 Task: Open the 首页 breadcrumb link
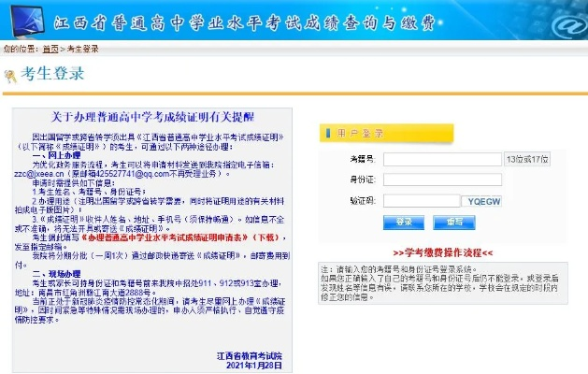50,48
